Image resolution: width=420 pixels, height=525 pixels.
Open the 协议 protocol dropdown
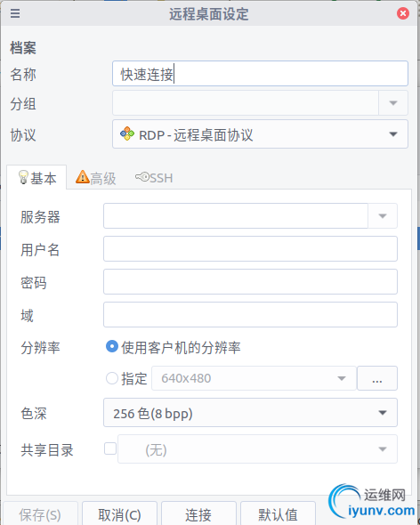(260, 134)
